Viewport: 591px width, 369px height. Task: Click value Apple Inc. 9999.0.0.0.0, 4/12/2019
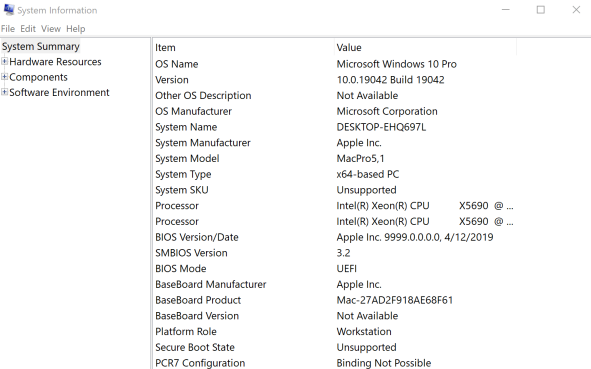tap(415, 237)
